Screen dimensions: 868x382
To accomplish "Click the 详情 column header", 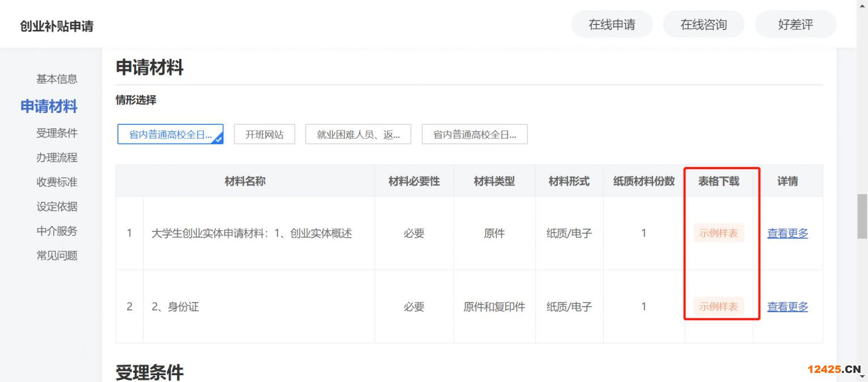I will click(787, 181).
